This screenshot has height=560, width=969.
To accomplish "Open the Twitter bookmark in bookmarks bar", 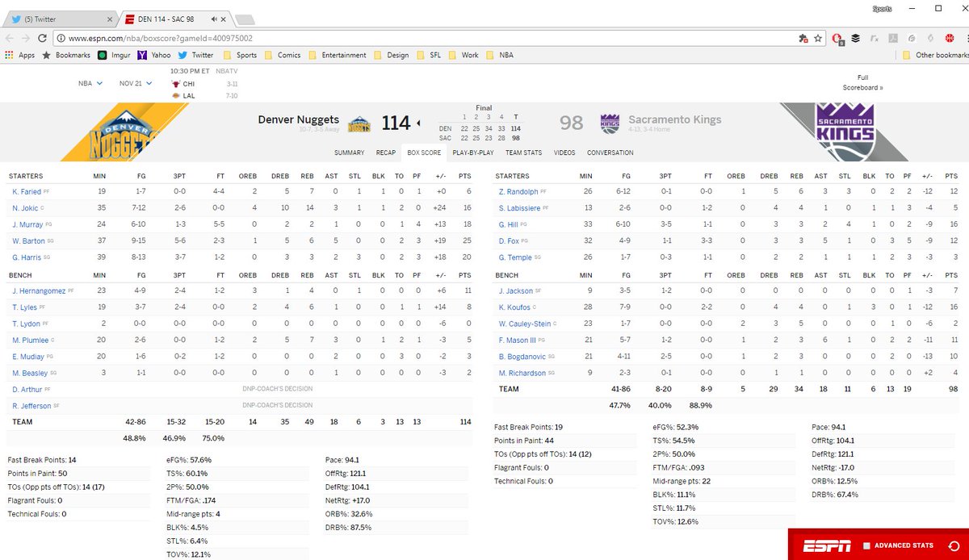I will coord(195,56).
